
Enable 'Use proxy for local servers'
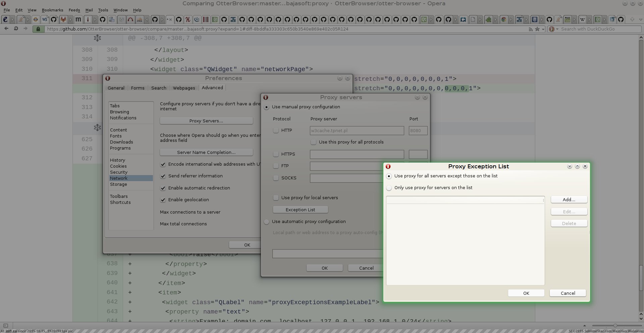point(276,198)
